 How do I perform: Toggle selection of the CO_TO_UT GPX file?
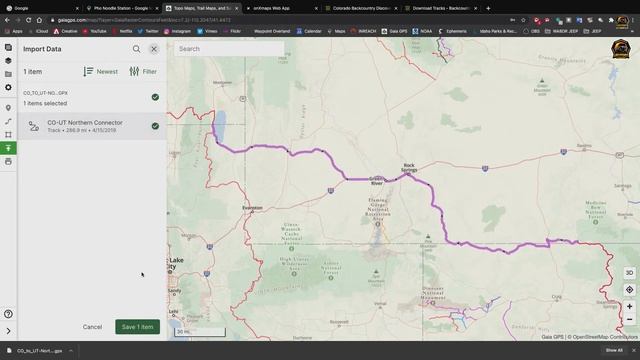click(x=155, y=97)
